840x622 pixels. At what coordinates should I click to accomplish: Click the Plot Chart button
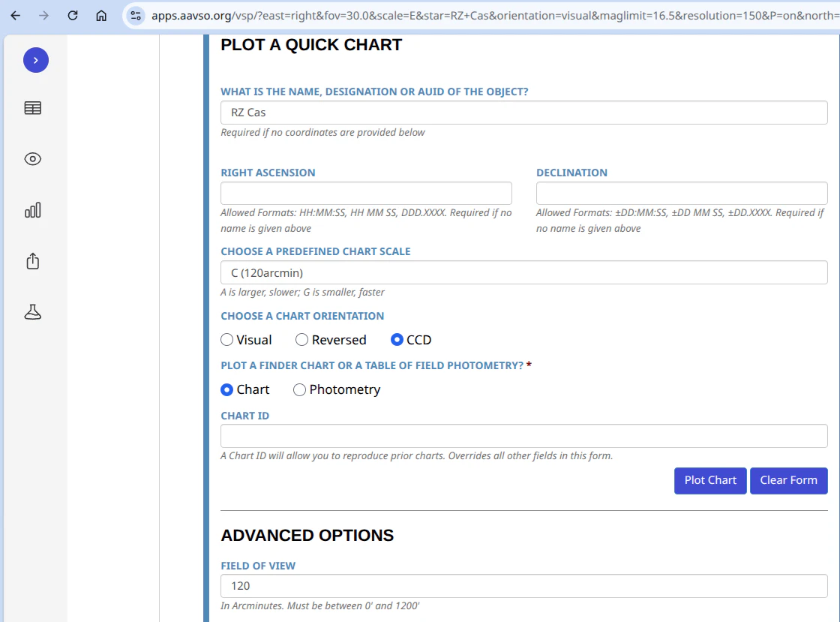pyautogui.click(x=710, y=480)
